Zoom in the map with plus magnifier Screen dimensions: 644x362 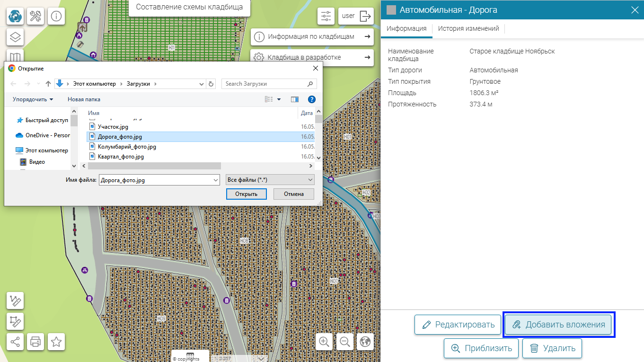tap(324, 341)
